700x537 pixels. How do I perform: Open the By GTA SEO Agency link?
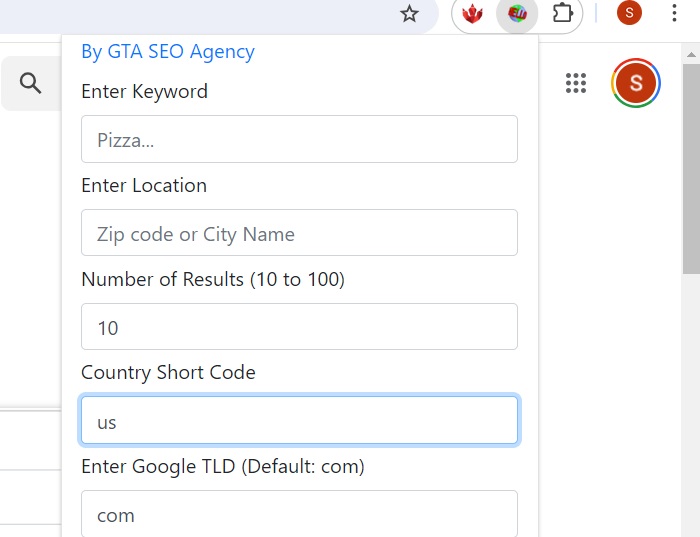[168, 52]
